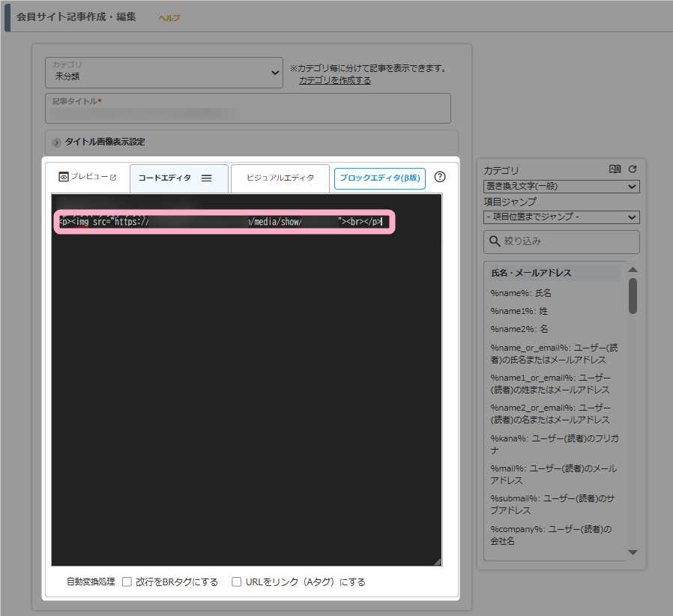Open the replacement text book icon
Screen dimensions: 673x616
pos(615,169)
